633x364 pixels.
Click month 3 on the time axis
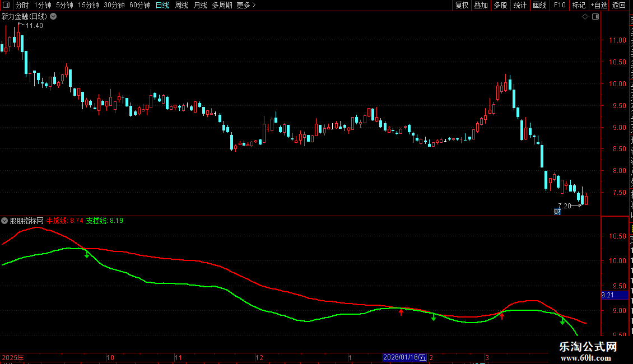(x=487, y=357)
